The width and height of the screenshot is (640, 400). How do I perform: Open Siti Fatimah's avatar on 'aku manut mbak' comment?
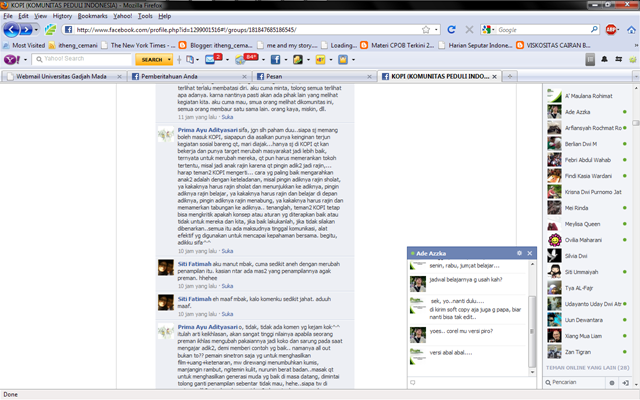coord(166,267)
